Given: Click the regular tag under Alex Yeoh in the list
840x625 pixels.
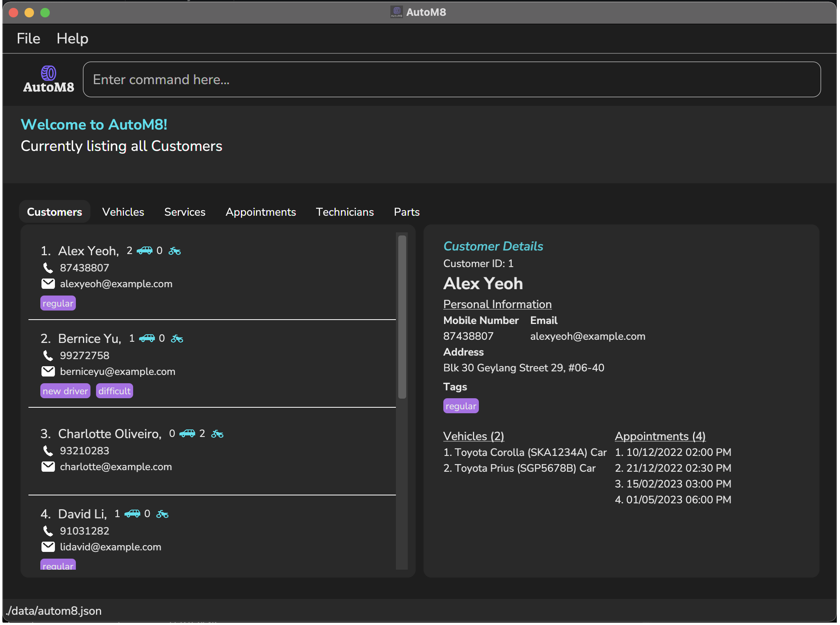Looking at the screenshot, I should coord(58,303).
